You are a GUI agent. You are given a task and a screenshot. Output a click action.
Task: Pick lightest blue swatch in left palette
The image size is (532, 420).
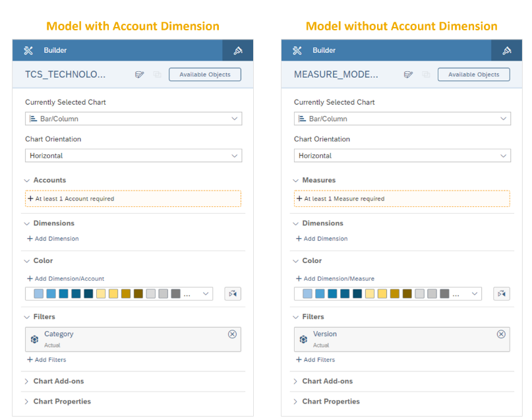click(39, 294)
